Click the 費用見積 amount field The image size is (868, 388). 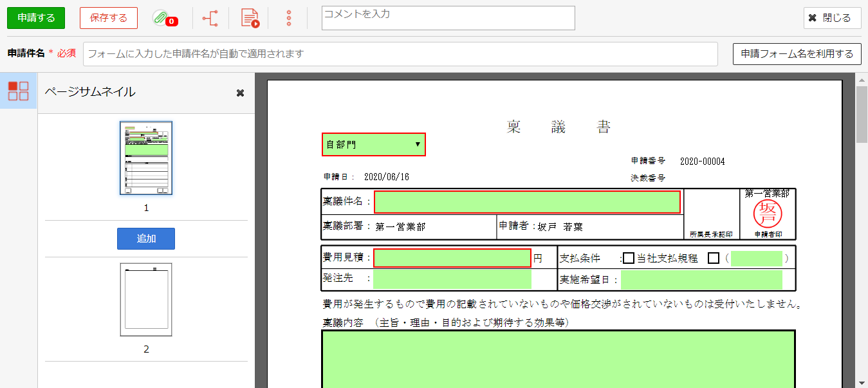pyautogui.click(x=452, y=259)
